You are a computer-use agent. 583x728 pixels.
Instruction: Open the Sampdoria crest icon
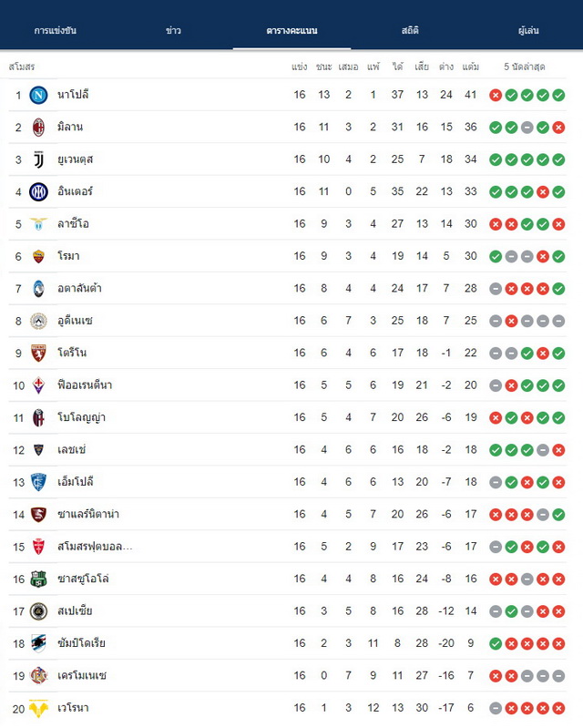(38, 643)
